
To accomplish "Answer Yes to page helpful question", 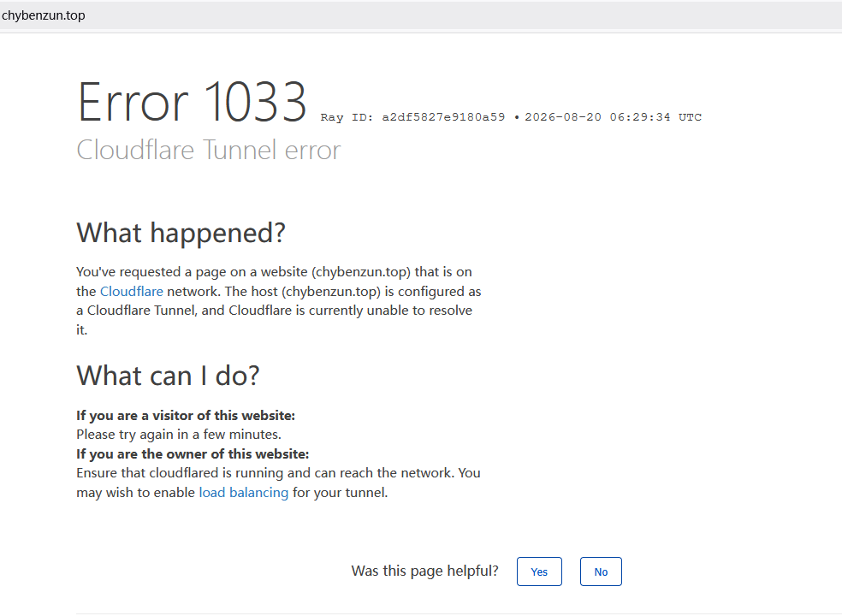I will [x=539, y=572].
